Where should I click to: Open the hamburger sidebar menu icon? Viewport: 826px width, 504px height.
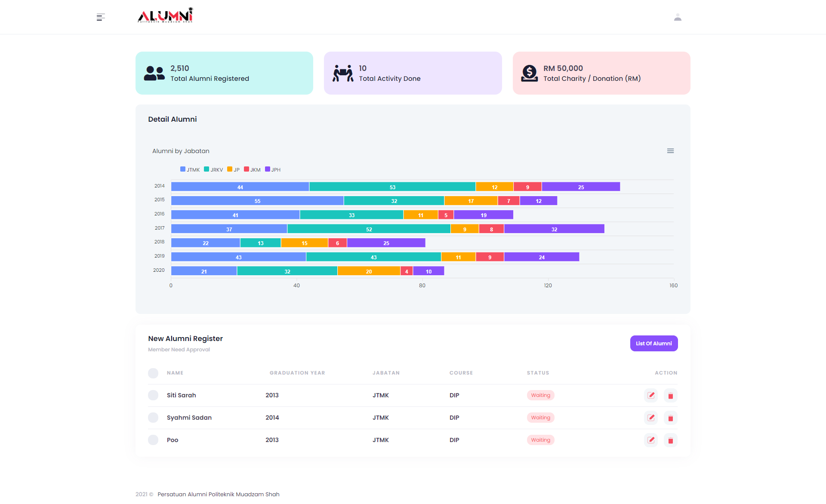coord(101,17)
